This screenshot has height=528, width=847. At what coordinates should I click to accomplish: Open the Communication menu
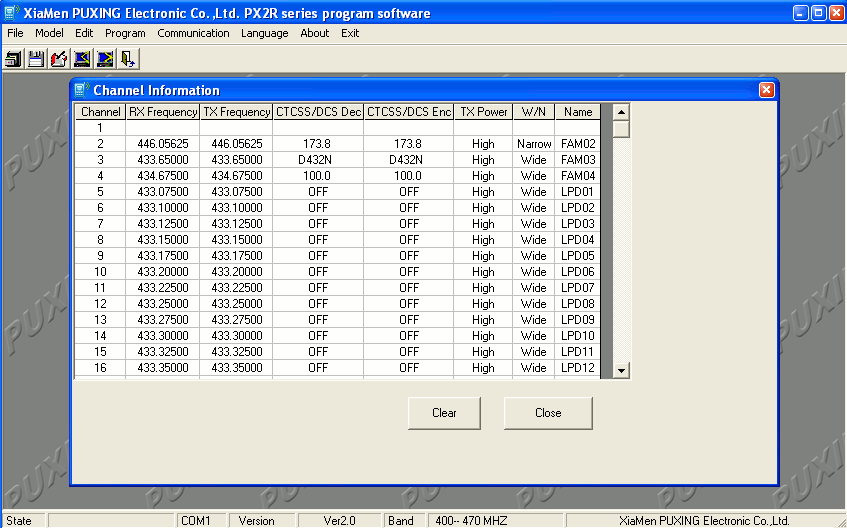tap(193, 33)
